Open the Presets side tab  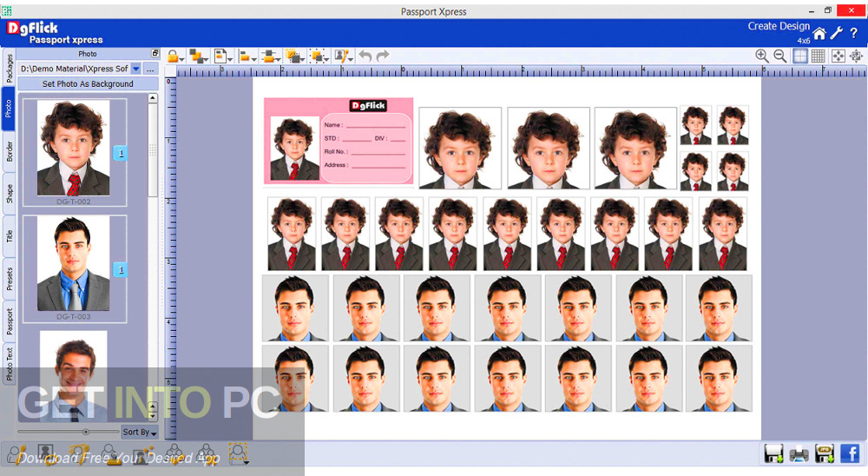pyautogui.click(x=9, y=279)
